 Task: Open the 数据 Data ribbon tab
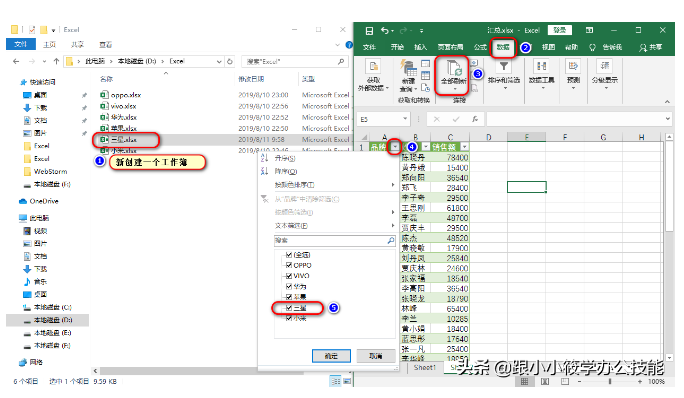click(503, 47)
